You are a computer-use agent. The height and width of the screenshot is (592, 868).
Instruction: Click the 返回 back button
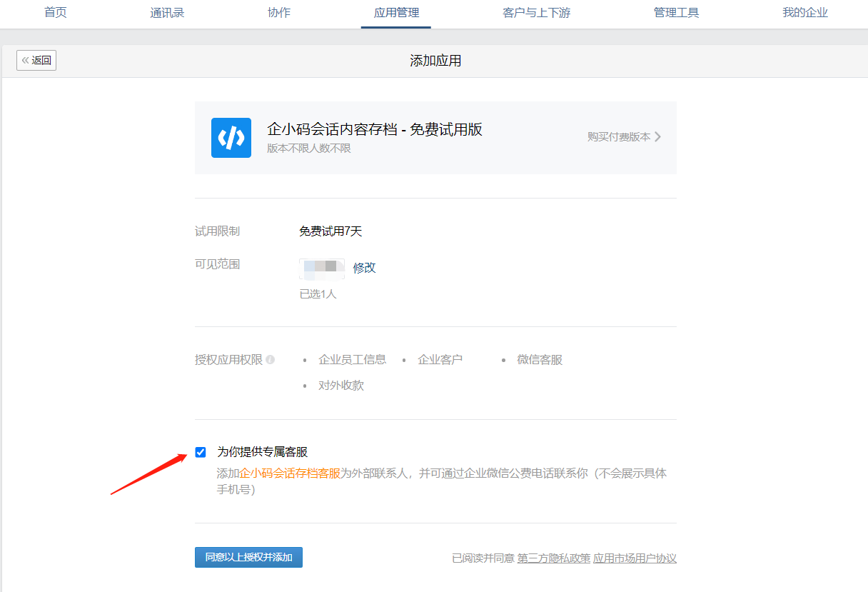[x=36, y=61]
